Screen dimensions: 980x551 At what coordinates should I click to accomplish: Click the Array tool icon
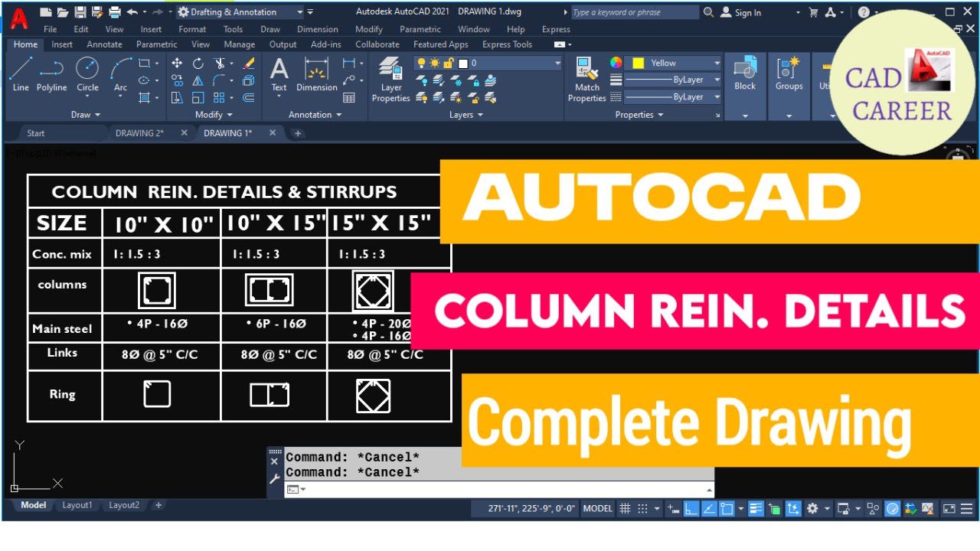[220, 97]
